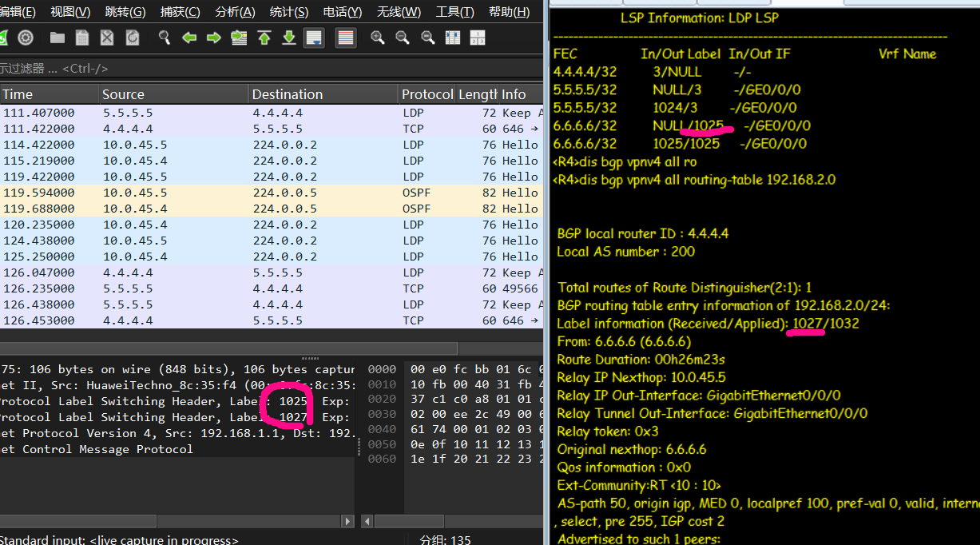Select Internet Protocol Version 4 detail line

pyautogui.click(x=177, y=433)
